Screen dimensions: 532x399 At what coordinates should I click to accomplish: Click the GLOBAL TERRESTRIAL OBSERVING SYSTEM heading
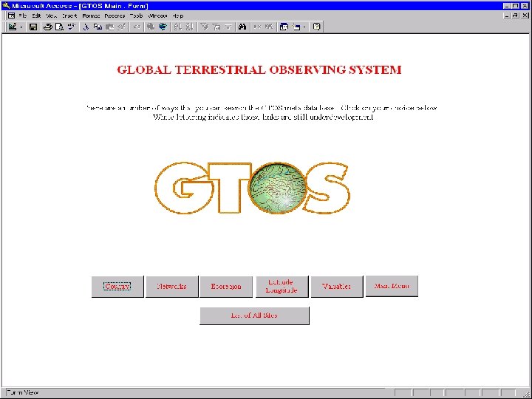[259, 69]
